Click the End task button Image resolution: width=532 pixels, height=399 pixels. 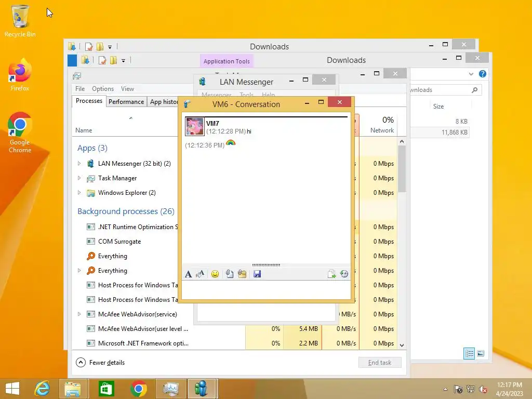380,362
